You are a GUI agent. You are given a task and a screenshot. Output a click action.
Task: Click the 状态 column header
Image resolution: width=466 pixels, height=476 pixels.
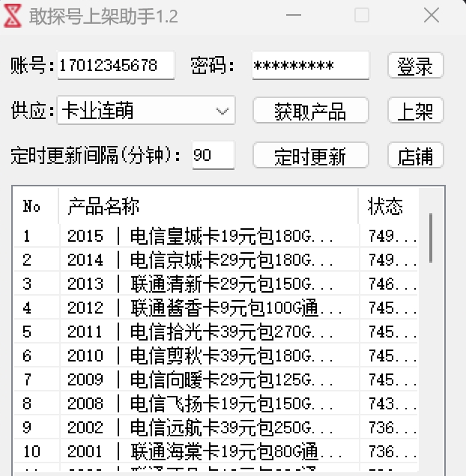[x=389, y=207]
